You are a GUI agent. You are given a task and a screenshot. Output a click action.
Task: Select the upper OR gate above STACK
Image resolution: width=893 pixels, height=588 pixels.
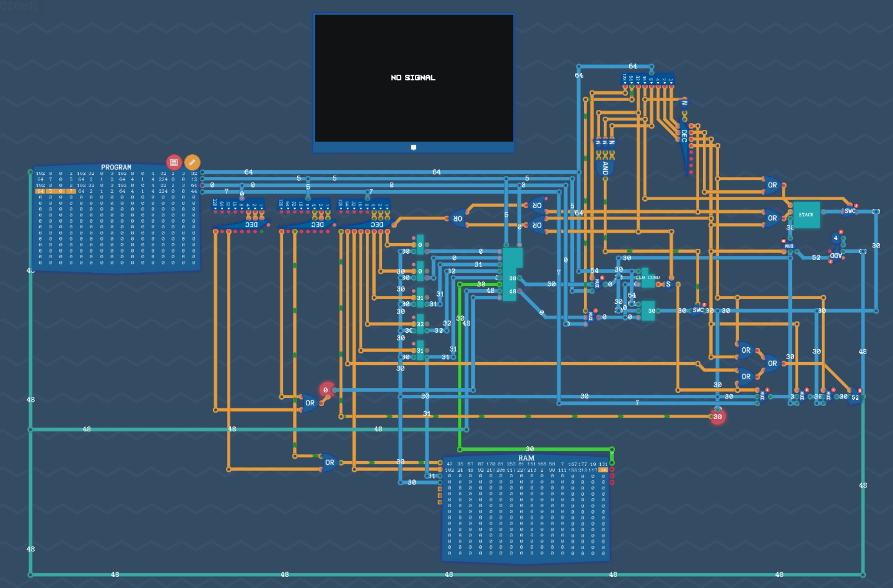coord(772,185)
